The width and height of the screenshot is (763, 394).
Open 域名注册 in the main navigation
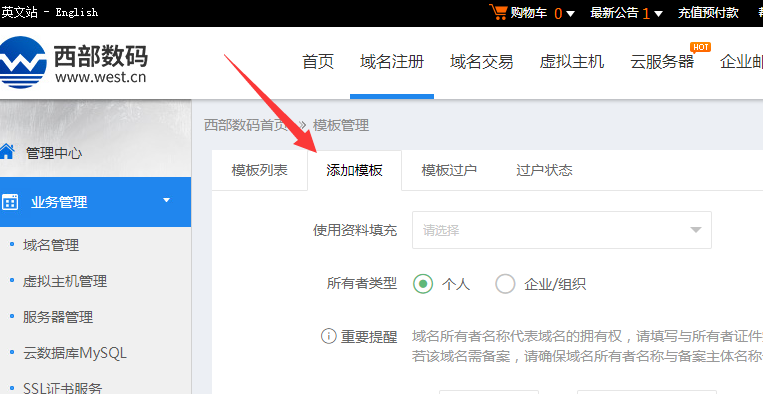click(x=392, y=62)
